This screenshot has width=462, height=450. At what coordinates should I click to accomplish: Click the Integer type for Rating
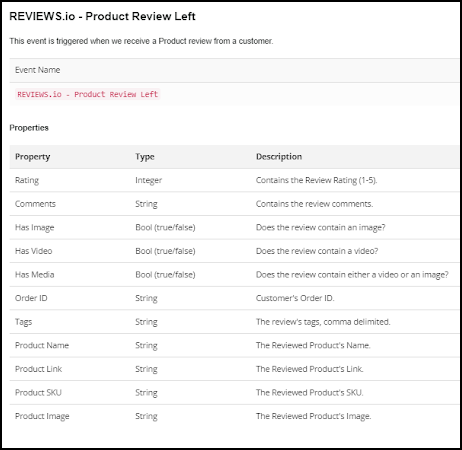click(149, 180)
